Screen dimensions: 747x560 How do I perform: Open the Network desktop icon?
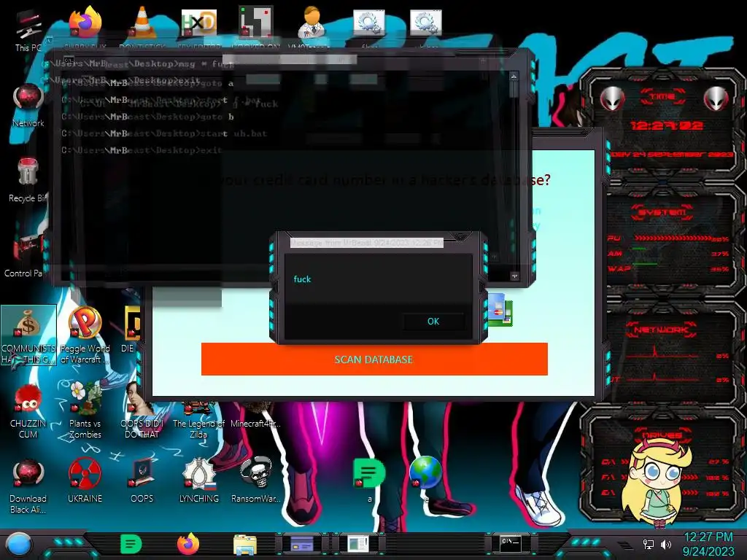pyautogui.click(x=28, y=106)
